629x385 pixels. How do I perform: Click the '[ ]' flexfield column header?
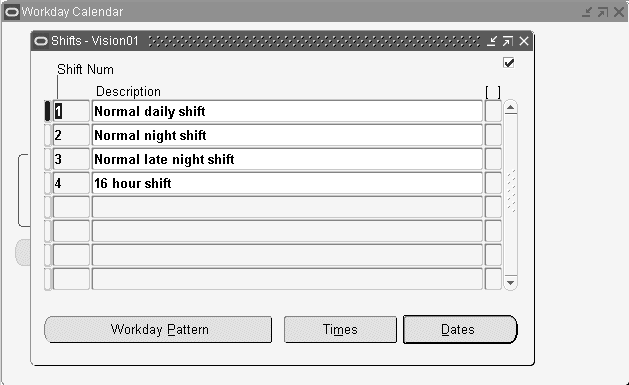click(493, 92)
